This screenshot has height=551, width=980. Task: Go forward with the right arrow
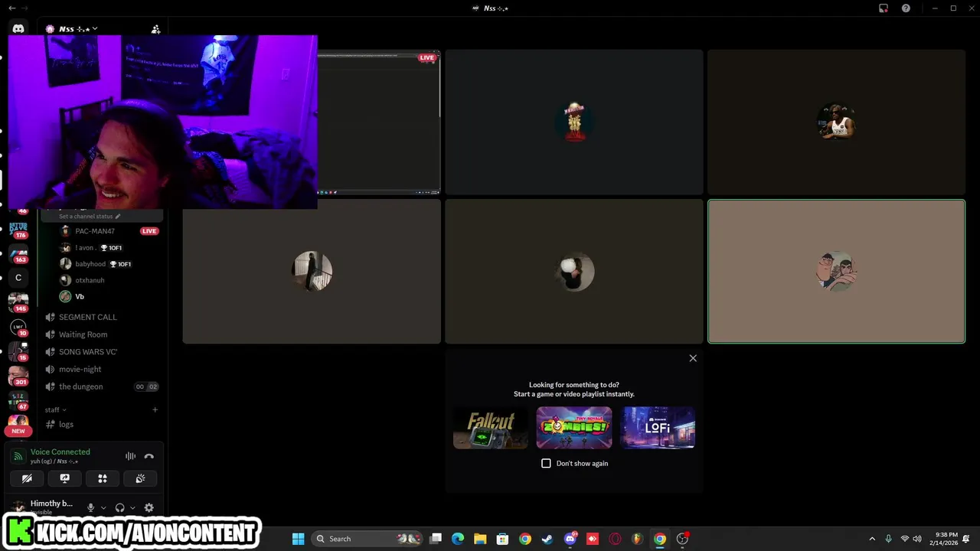(x=24, y=8)
